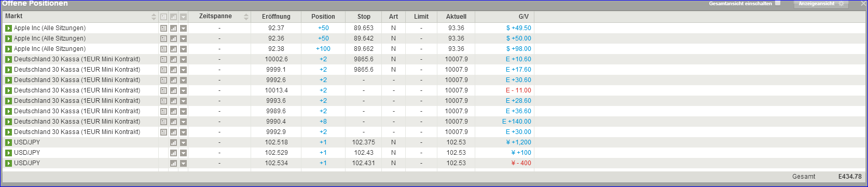Click USD/JPY market name opened at 102.529

tap(27, 153)
